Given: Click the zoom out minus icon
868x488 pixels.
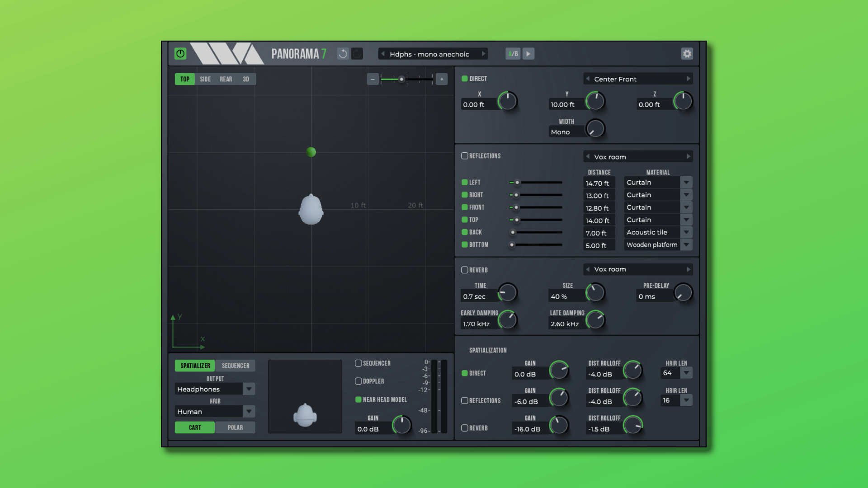Looking at the screenshot, I should 373,79.
